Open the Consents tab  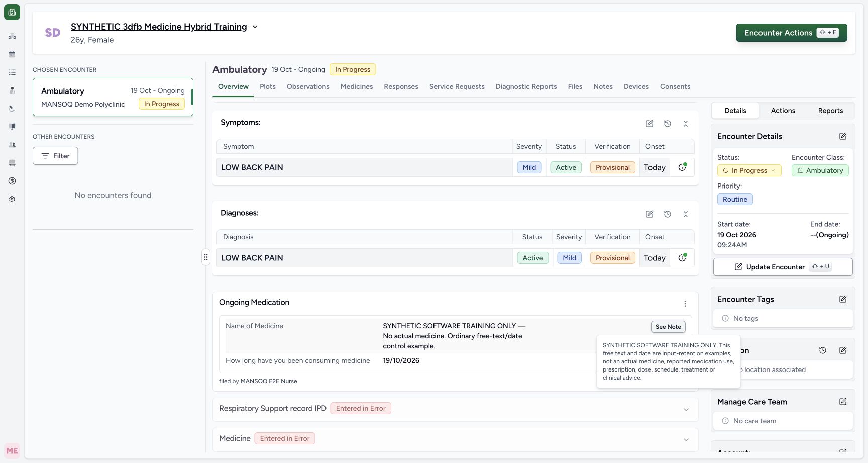pyautogui.click(x=675, y=86)
